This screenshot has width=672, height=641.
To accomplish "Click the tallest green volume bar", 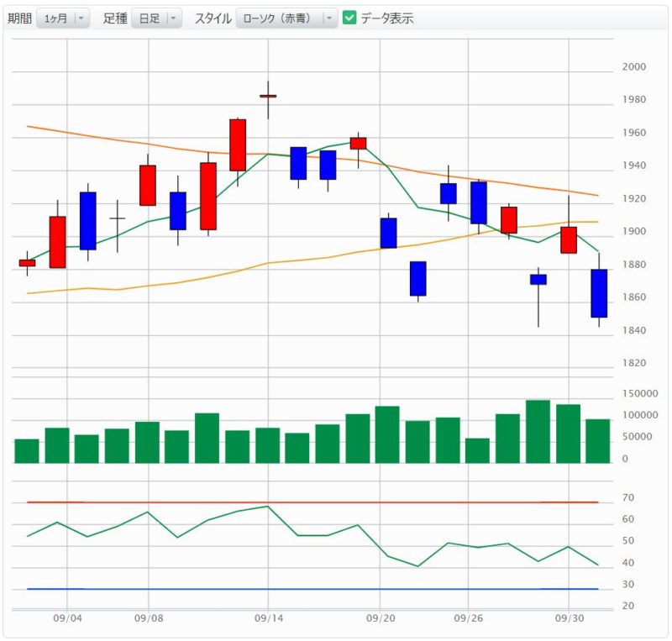I will 538,432.
